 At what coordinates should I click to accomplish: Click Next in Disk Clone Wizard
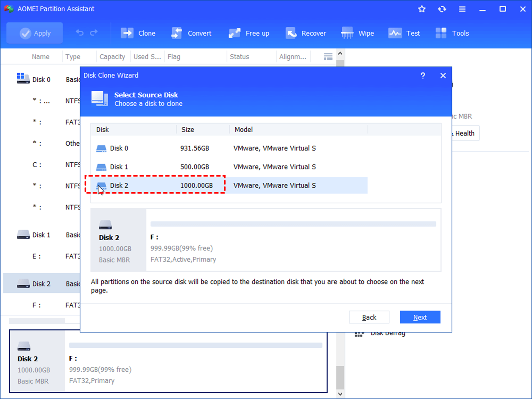420,317
